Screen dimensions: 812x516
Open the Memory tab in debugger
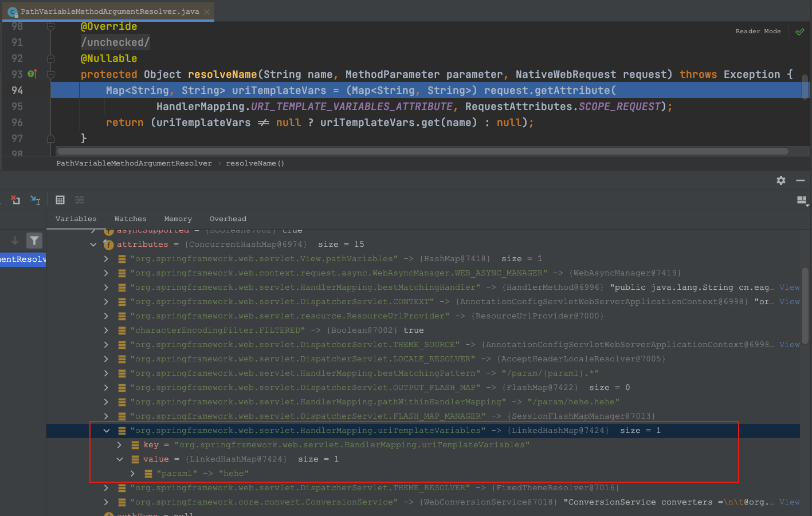(178, 219)
